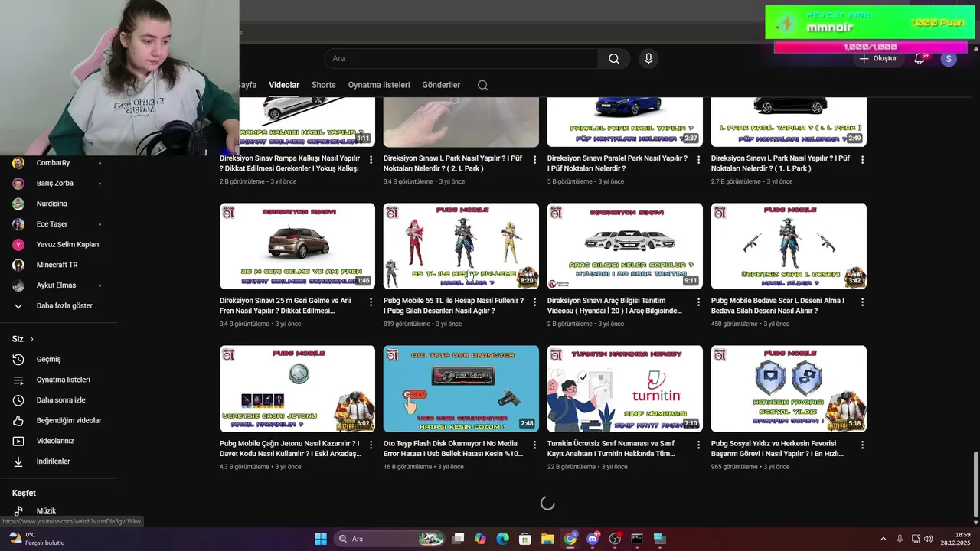The height and width of the screenshot is (551, 980).
Task: Open Araç Bilgisi Tanıtım thumbnail
Action: pos(625,246)
